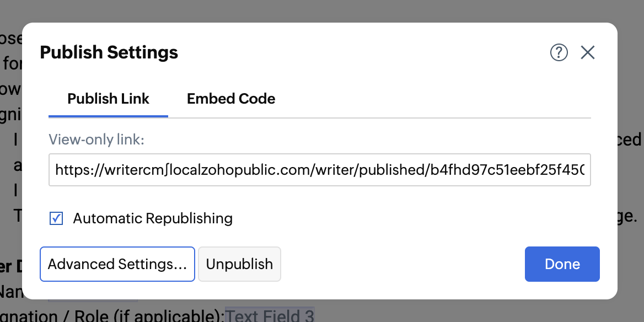Click the bold "er D" heading fragment

point(10,266)
